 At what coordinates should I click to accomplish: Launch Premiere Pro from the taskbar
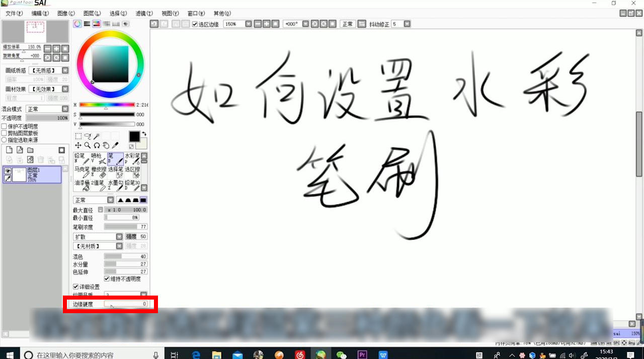(362, 354)
